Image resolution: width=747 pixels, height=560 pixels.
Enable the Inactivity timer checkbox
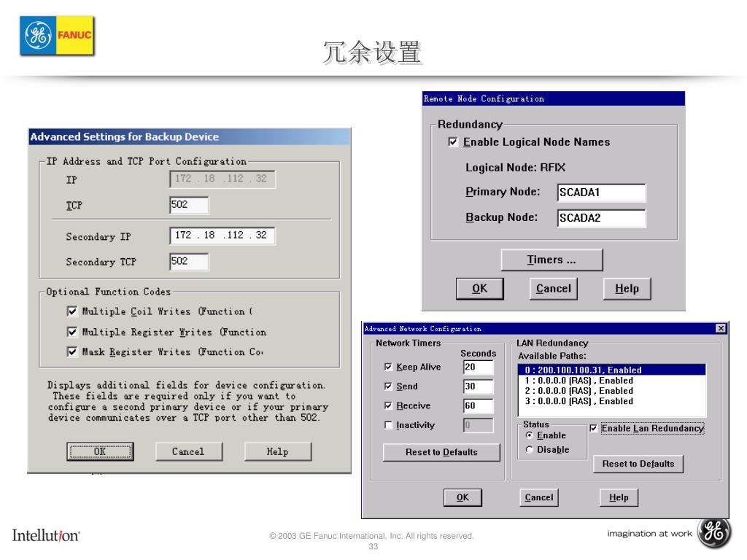[x=388, y=425]
